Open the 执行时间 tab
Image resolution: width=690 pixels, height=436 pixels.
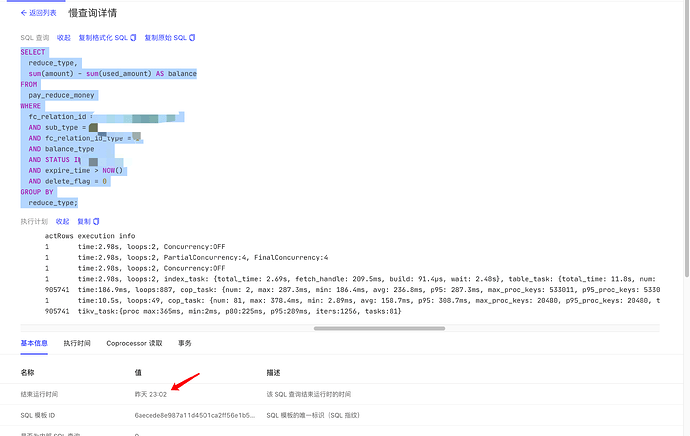[x=77, y=343]
